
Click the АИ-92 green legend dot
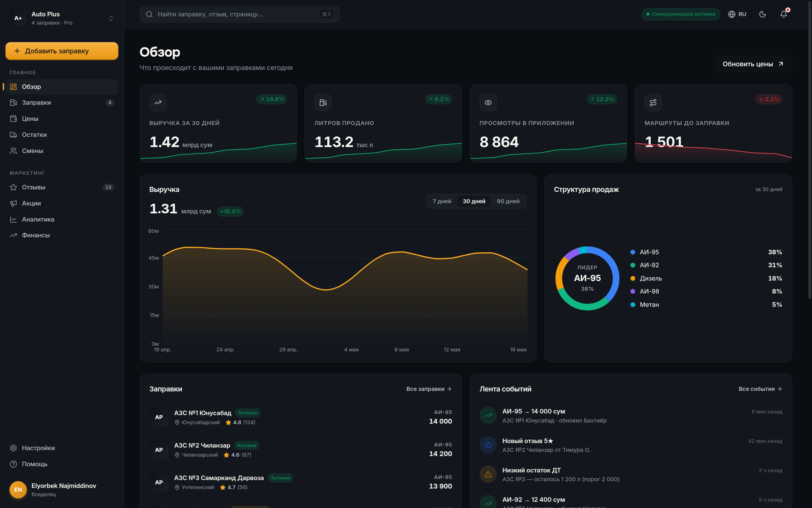pos(632,265)
